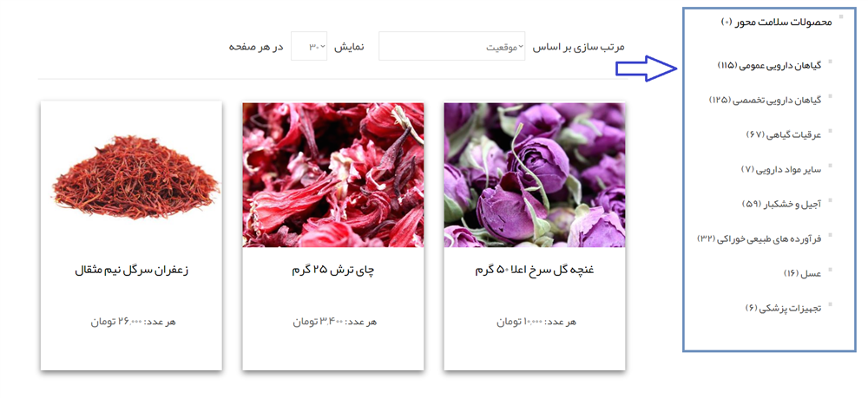Open the sort-by موقعیت dropdown
Image resolution: width=868 pixels, height=398 pixels.
pyautogui.click(x=451, y=47)
